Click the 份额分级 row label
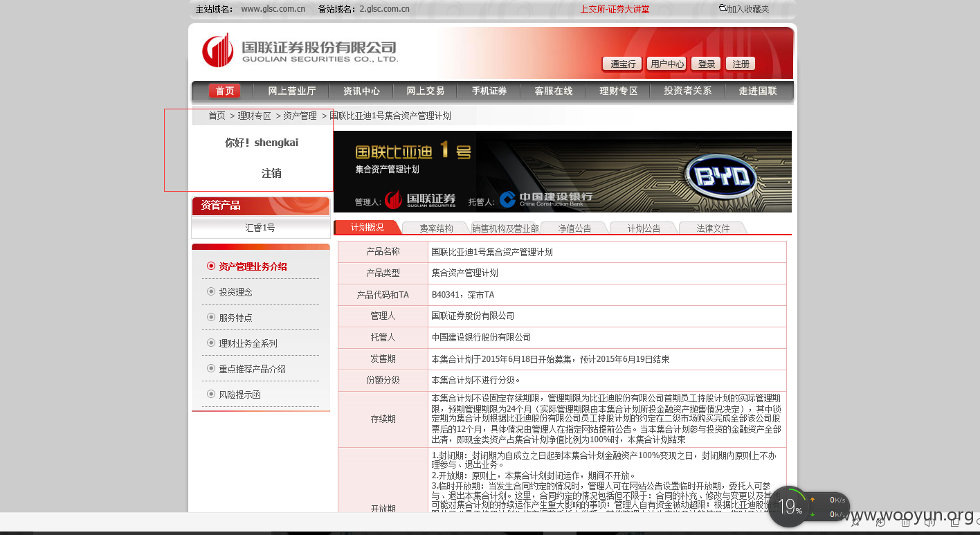980x535 pixels. click(383, 381)
